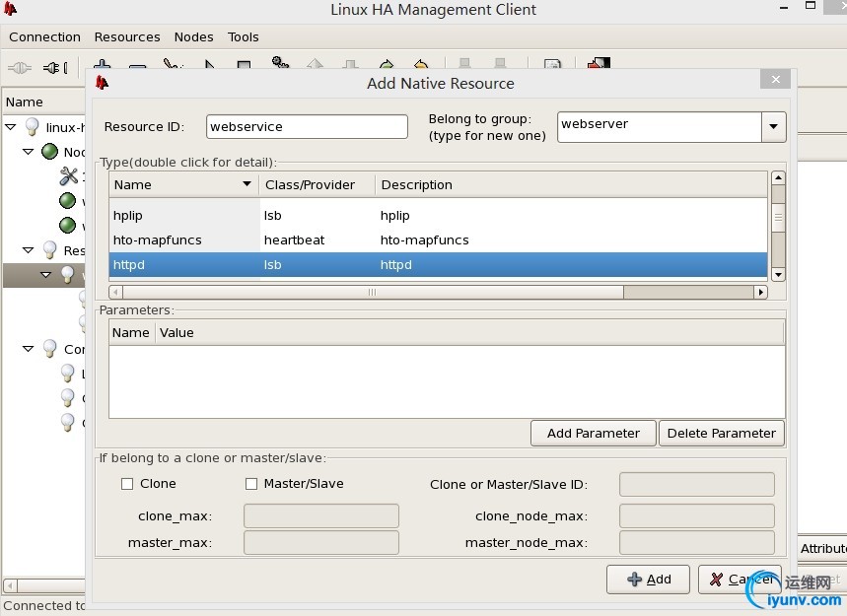Click the sort arrow in Name column header
Image resolution: width=847 pixels, height=616 pixels.
pyautogui.click(x=247, y=184)
